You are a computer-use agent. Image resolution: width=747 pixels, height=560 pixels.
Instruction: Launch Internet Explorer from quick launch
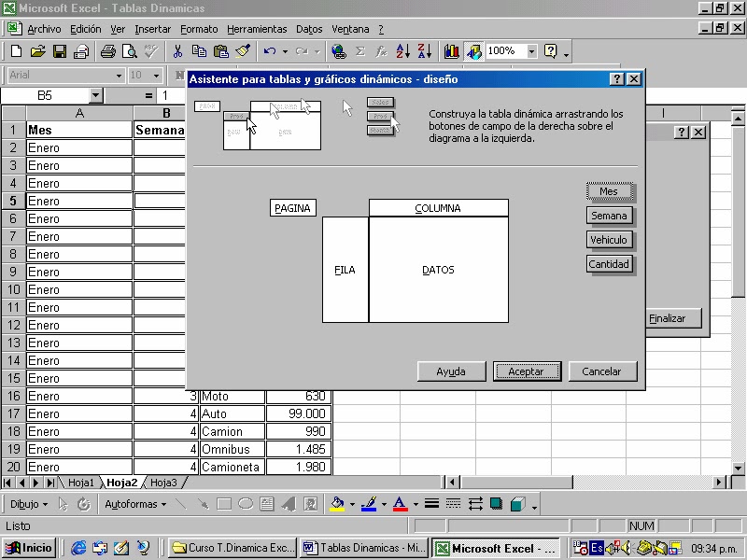pos(78,548)
